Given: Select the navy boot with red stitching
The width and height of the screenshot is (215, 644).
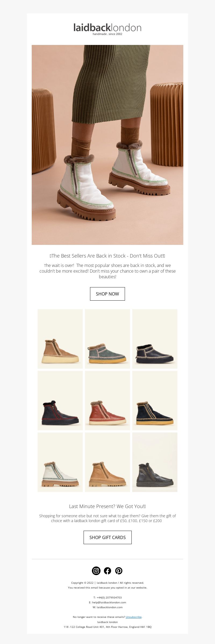Looking at the screenshot, I should (x=60, y=400).
